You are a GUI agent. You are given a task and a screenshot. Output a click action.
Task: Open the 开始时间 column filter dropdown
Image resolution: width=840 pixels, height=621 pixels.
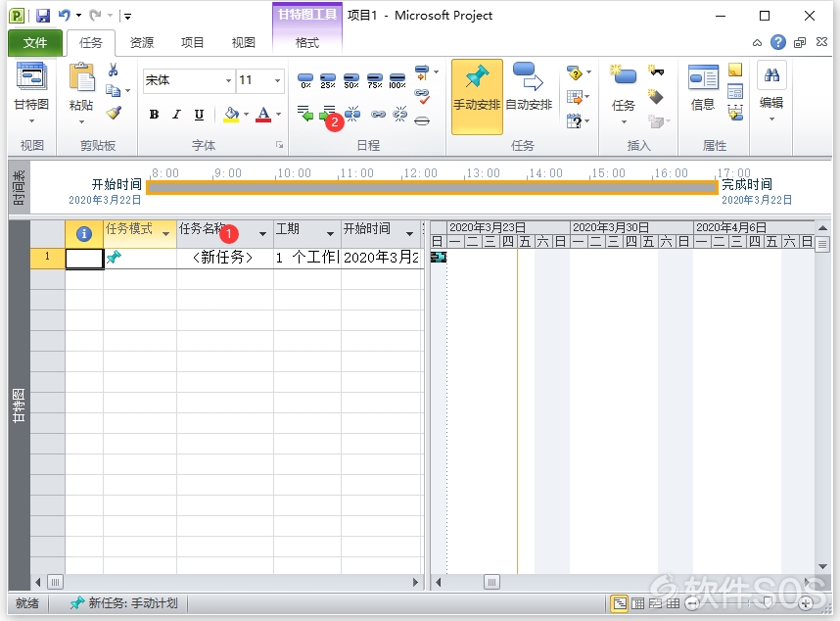tap(410, 234)
